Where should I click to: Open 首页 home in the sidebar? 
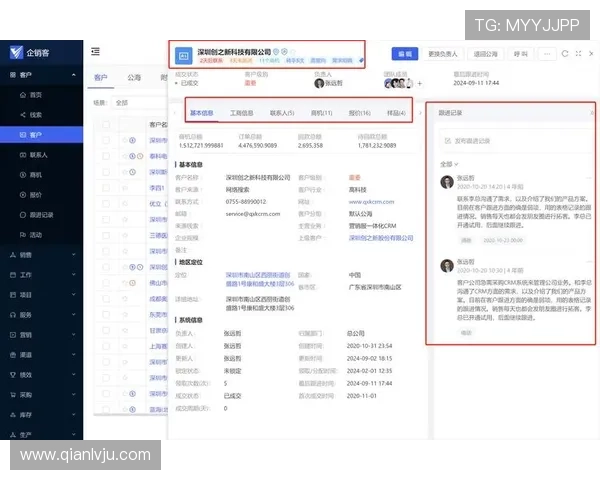[x=36, y=94]
